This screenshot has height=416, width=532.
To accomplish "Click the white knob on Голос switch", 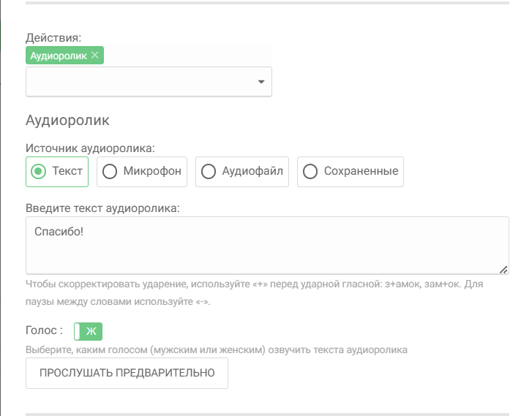I will (x=78, y=331).
